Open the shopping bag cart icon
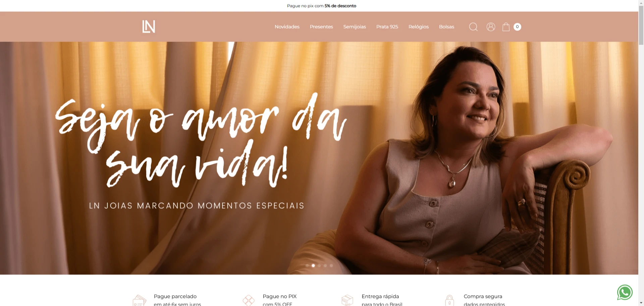 point(506,27)
